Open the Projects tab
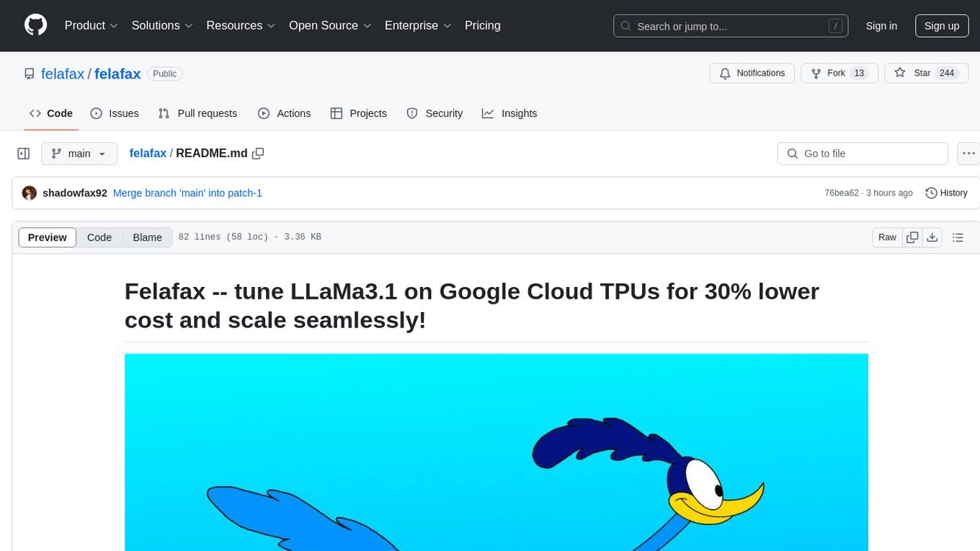Image resolution: width=980 pixels, height=551 pixels. (x=358, y=113)
